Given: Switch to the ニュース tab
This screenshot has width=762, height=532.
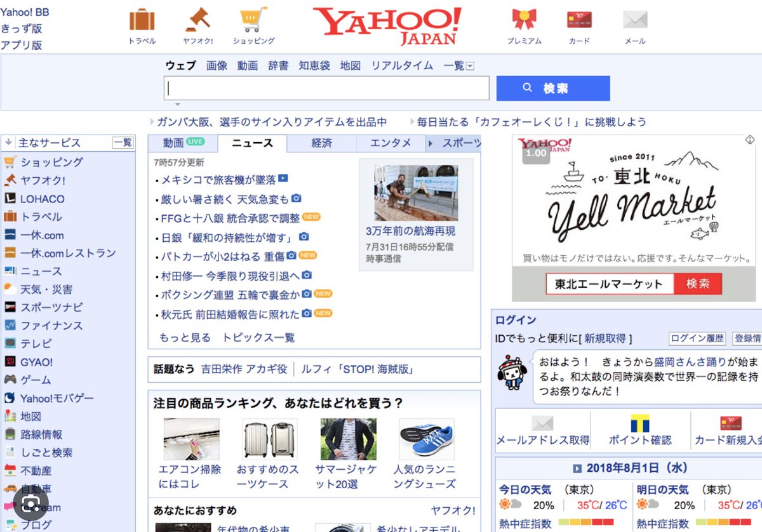Looking at the screenshot, I should [252, 143].
